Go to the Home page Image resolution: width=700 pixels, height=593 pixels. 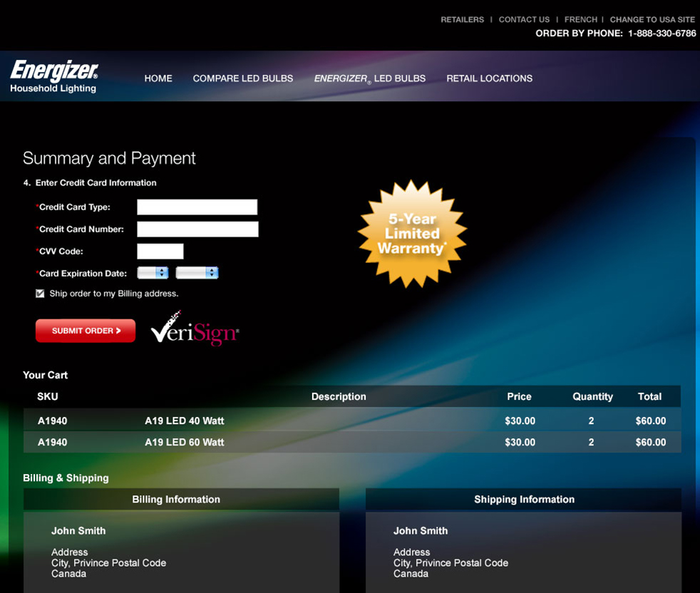pyautogui.click(x=158, y=78)
